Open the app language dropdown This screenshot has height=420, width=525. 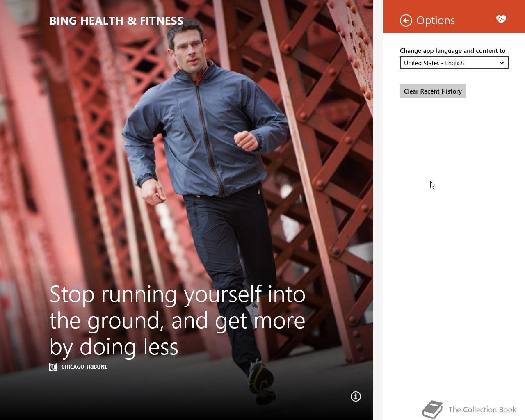pyautogui.click(x=454, y=63)
